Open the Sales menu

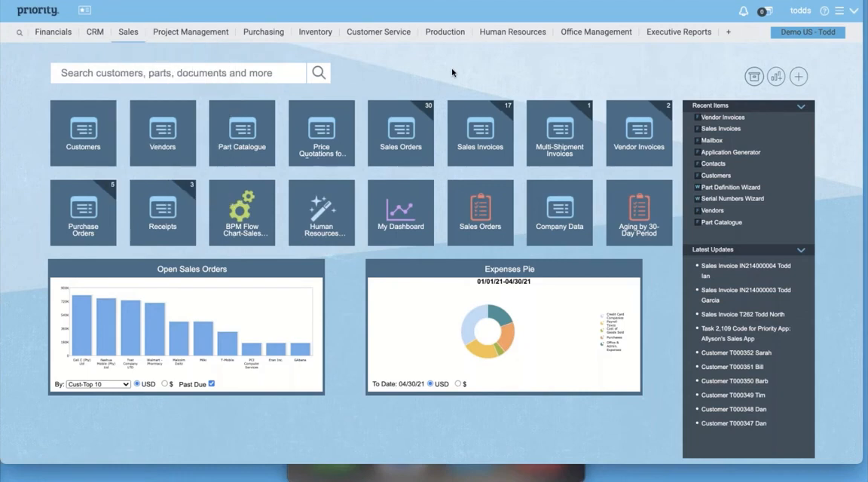pos(128,32)
